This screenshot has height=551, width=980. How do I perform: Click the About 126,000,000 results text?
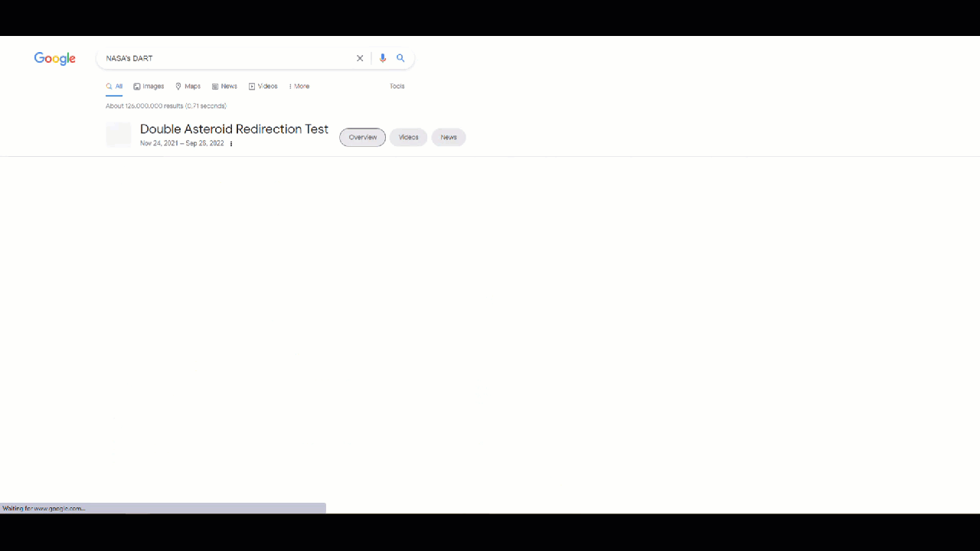(165, 106)
